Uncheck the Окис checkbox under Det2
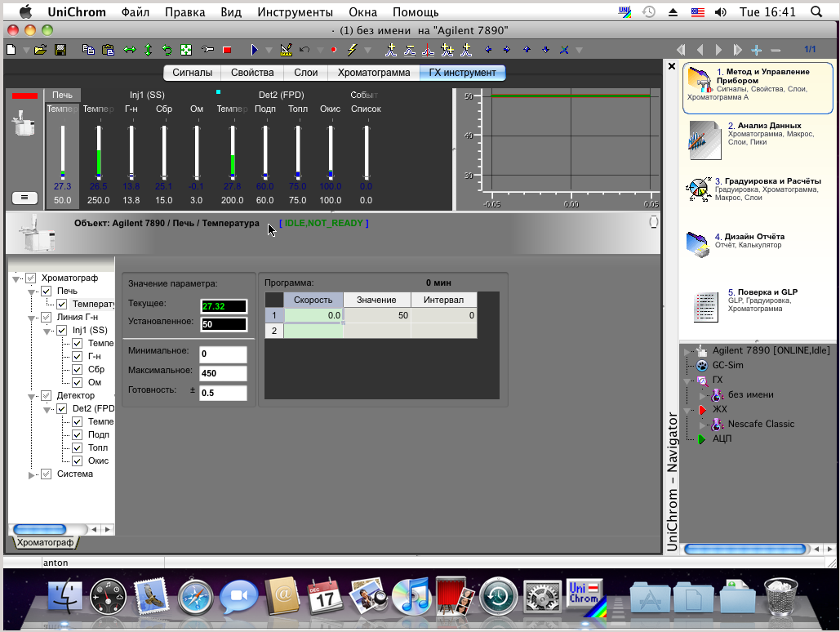The height and width of the screenshot is (632, 840). 78,461
